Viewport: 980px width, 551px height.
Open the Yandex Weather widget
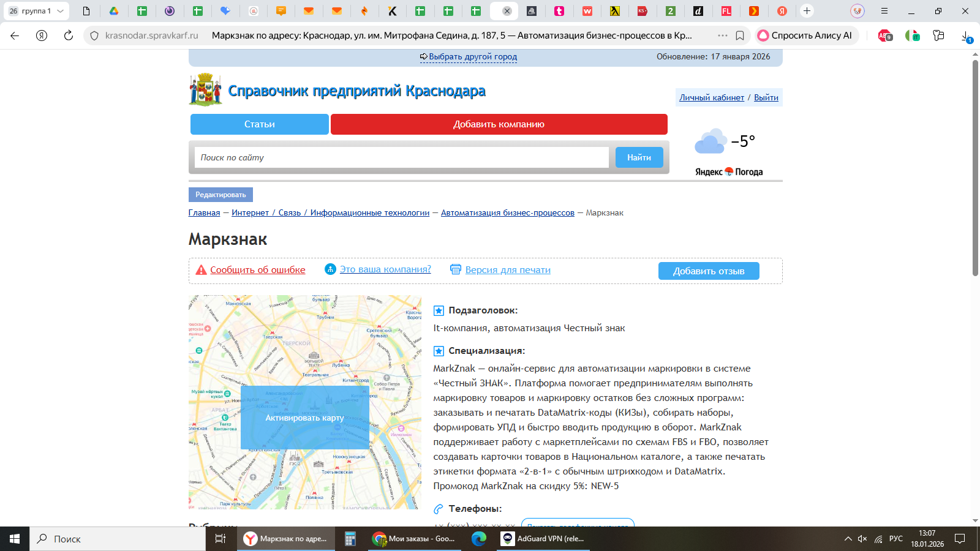click(728, 152)
